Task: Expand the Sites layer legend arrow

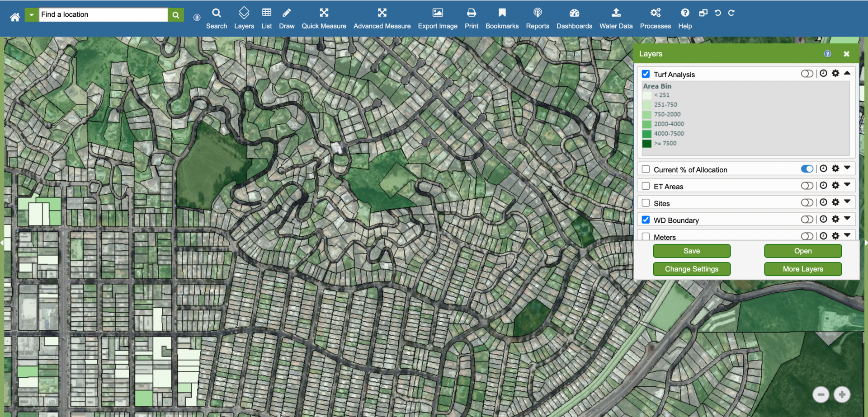Action: [847, 202]
